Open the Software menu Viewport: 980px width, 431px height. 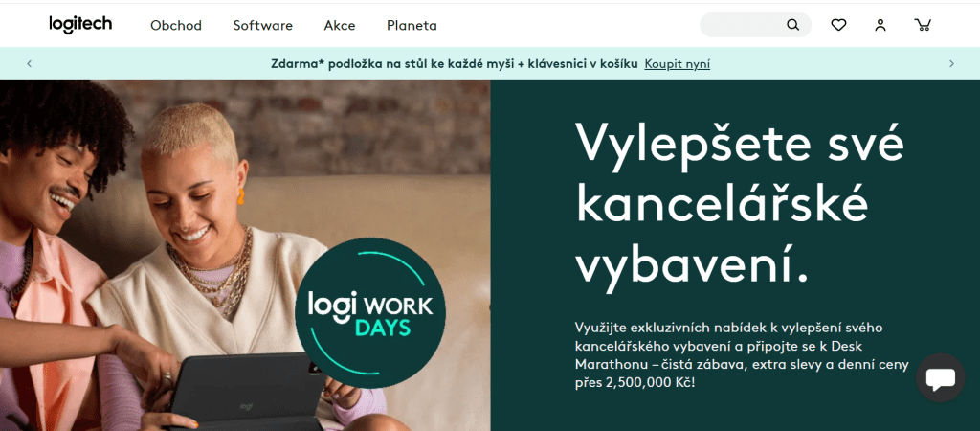click(x=262, y=26)
